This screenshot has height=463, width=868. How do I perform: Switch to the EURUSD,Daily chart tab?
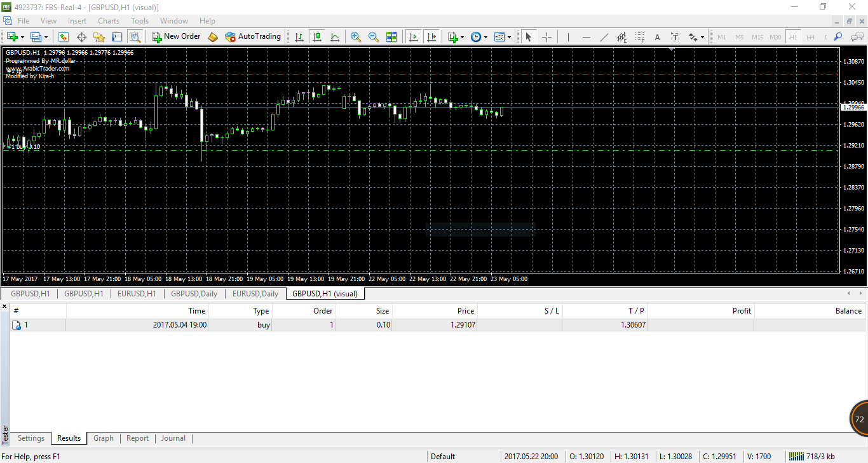(x=255, y=294)
